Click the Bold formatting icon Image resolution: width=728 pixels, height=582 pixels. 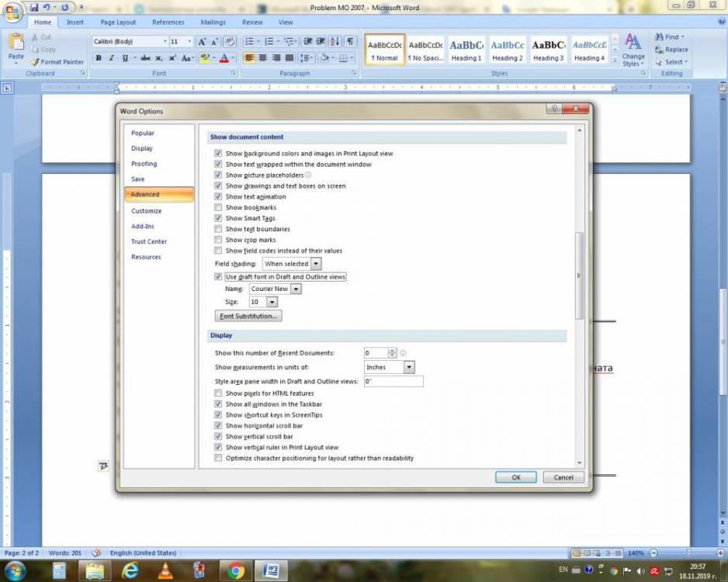(x=99, y=58)
